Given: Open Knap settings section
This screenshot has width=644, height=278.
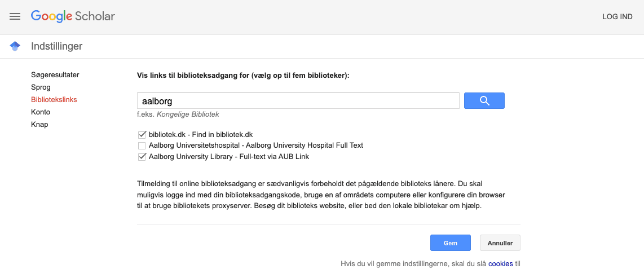Looking at the screenshot, I should coord(39,124).
